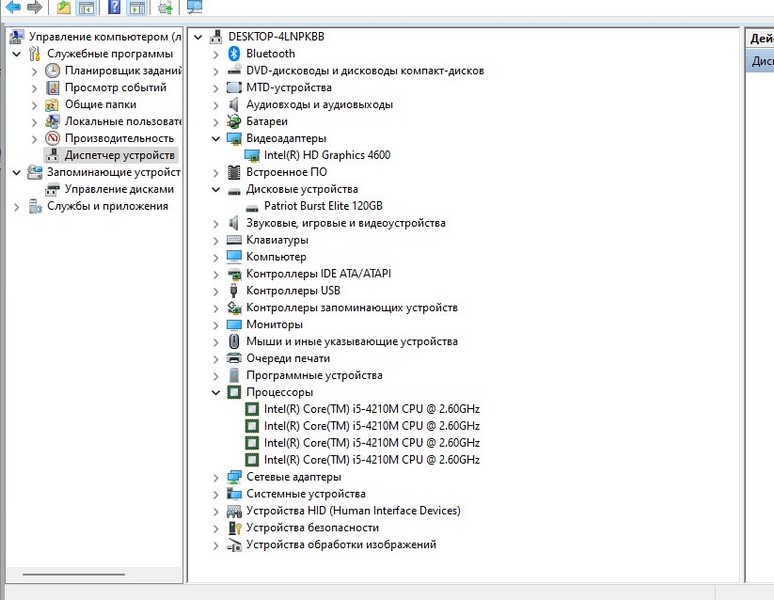Select the first i5-4210M CPU entry
Screen dimensions: 774x600
(371, 409)
